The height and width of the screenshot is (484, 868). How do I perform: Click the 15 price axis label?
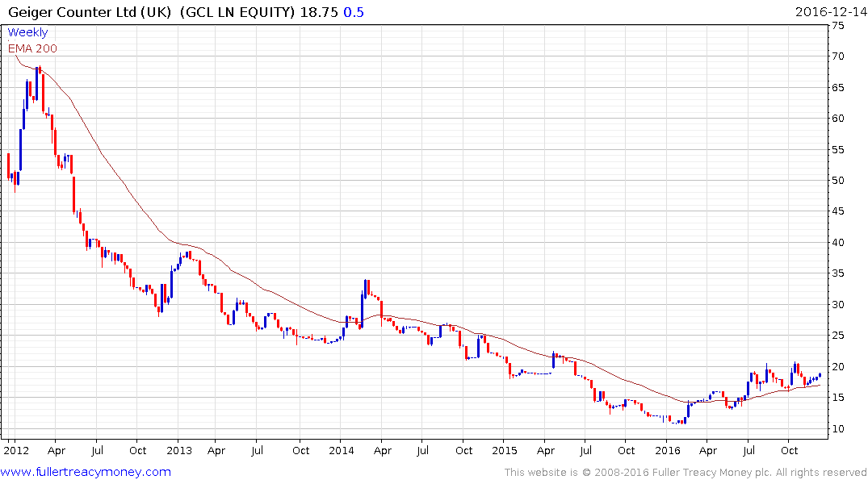(x=838, y=398)
